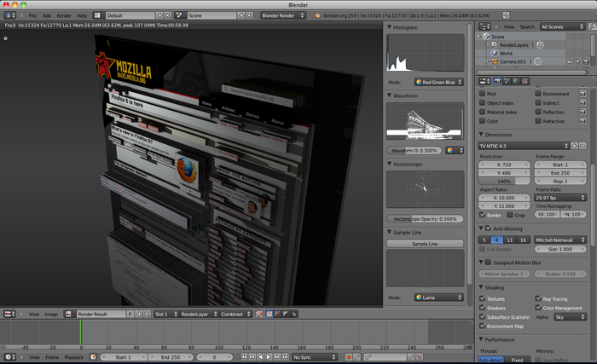Viewport: 597px width, 364px height.
Task: Enable the Crop checkbox
Action: 510,215
